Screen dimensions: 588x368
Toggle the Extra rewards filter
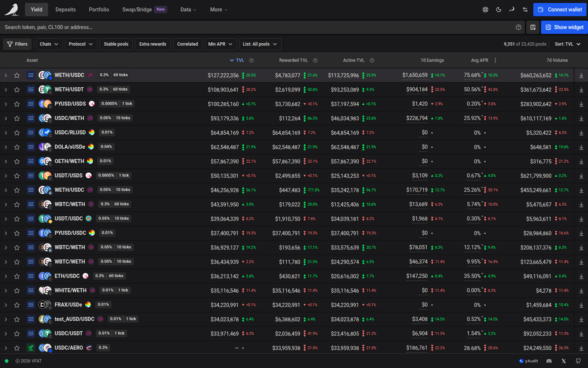point(153,44)
